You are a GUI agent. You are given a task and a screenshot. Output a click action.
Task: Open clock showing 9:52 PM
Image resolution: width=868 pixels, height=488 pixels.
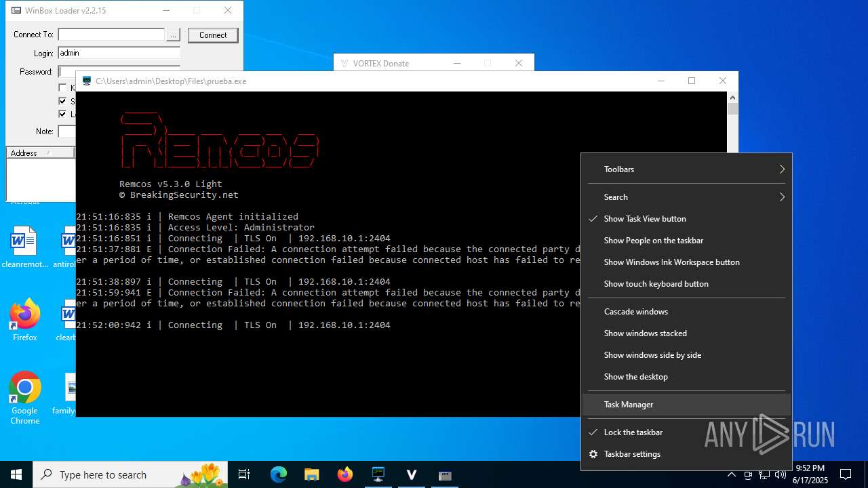(810, 474)
